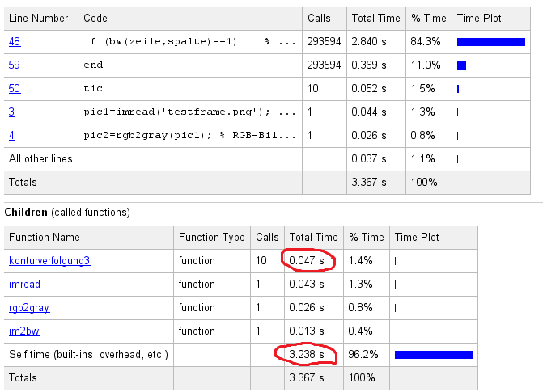Viewport: 543px width, 392px height.
Task: Open line 4 link
Action: coord(11,135)
